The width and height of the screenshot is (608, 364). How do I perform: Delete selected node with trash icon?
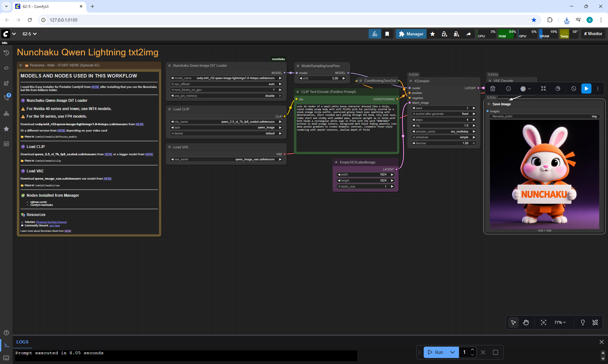(492, 89)
